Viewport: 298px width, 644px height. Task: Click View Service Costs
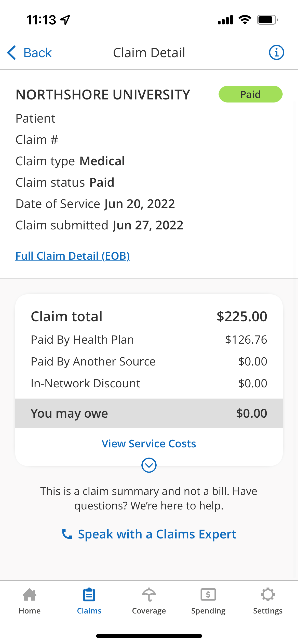pyautogui.click(x=149, y=444)
